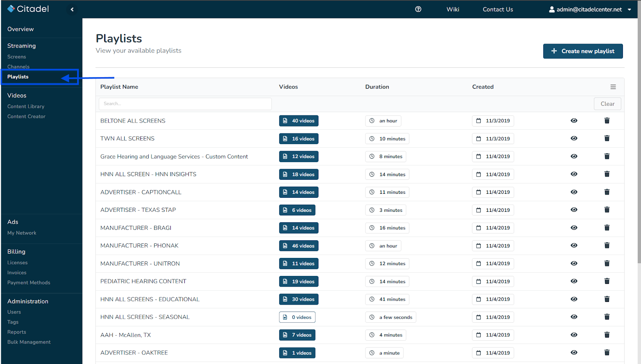Delete ADVERTISER - OAKTREE playlist
The width and height of the screenshot is (641, 364).
pyautogui.click(x=607, y=352)
